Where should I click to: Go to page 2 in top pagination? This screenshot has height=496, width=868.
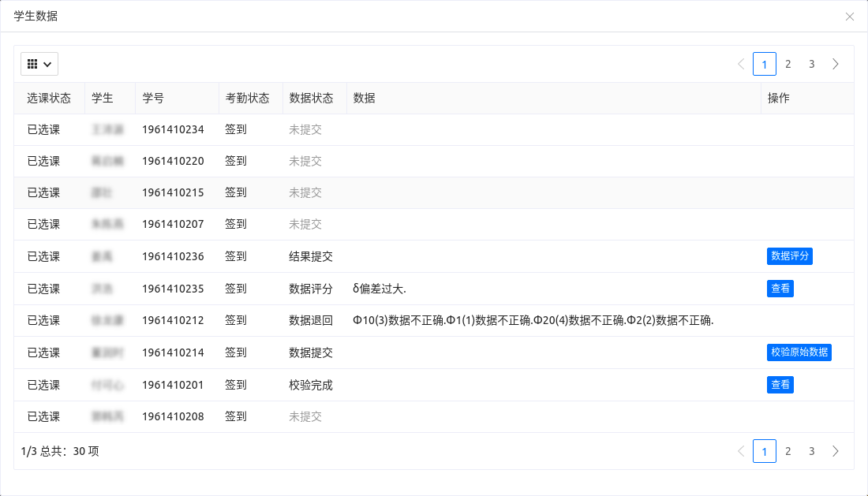[788, 64]
